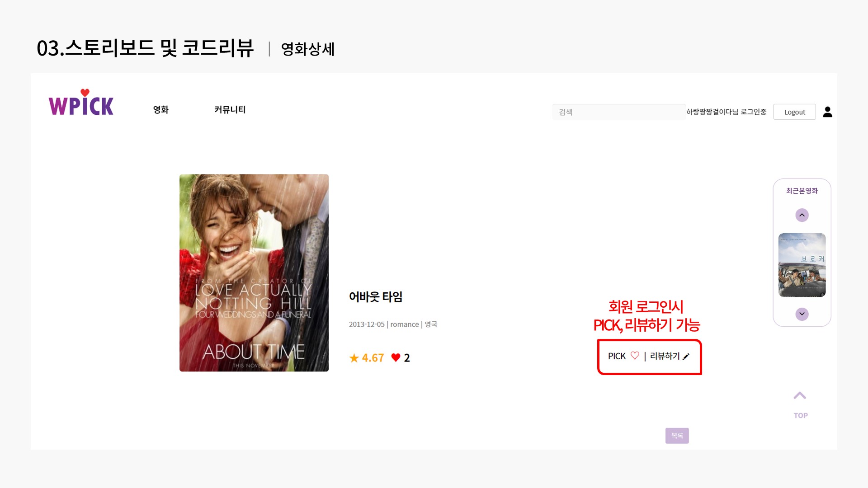This screenshot has width=868, height=488.
Task: Click the orange star rating icon
Action: point(354,358)
